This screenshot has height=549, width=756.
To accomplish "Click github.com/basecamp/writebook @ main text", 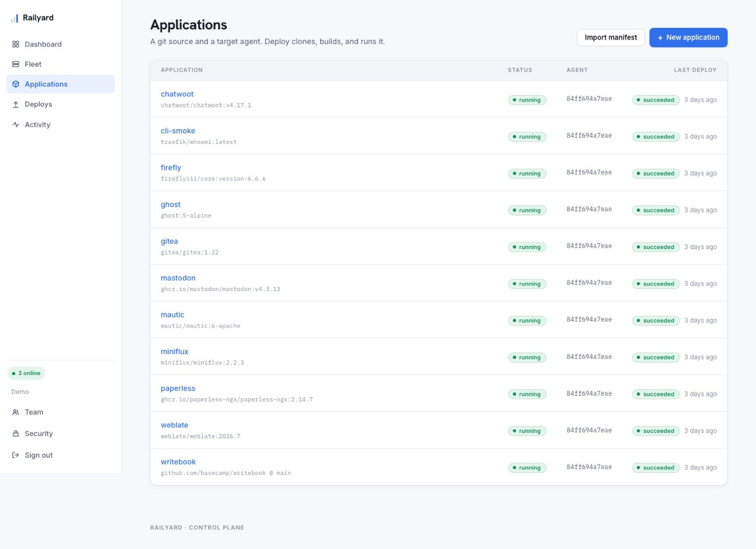I will 226,473.
